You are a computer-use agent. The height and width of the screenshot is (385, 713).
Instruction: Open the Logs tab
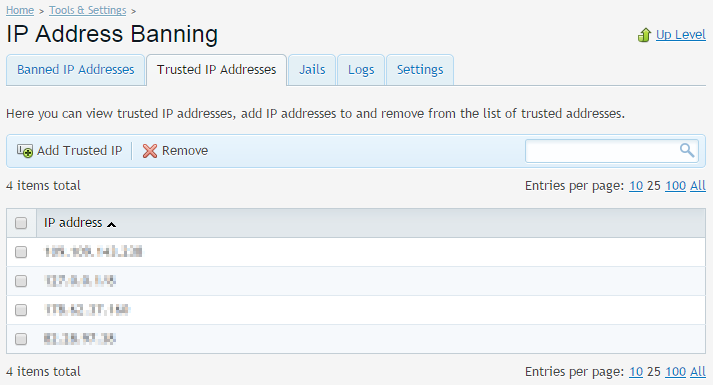(361, 70)
